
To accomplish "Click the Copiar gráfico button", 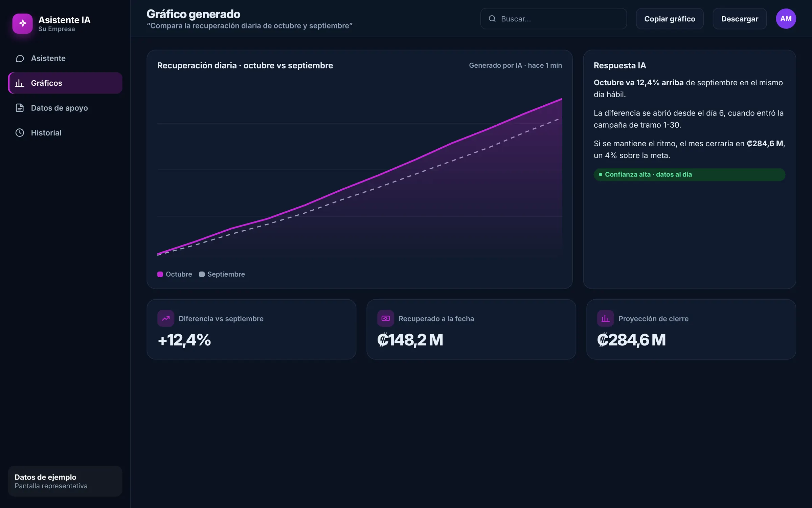I will tap(670, 19).
